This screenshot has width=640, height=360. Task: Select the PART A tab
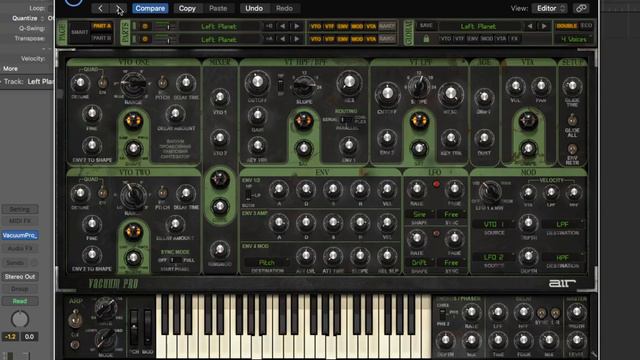coord(102,26)
